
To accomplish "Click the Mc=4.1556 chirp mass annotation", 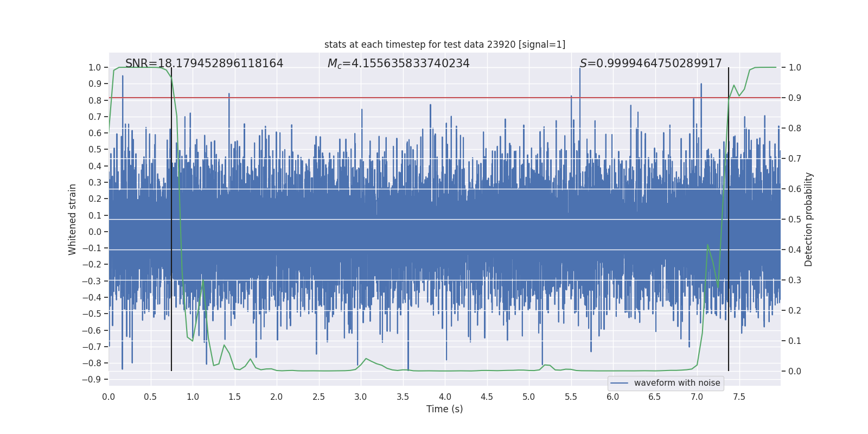I will 398,63.
